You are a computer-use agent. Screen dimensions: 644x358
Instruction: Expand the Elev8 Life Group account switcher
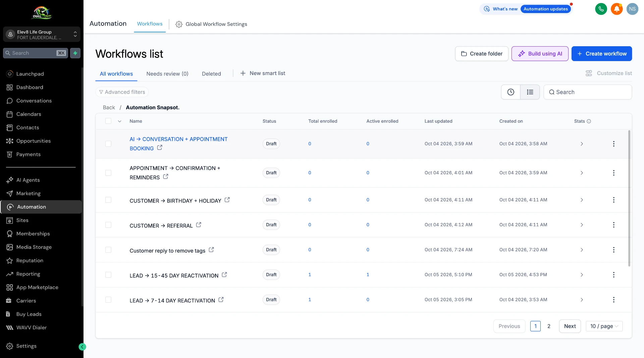tap(42, 34)
